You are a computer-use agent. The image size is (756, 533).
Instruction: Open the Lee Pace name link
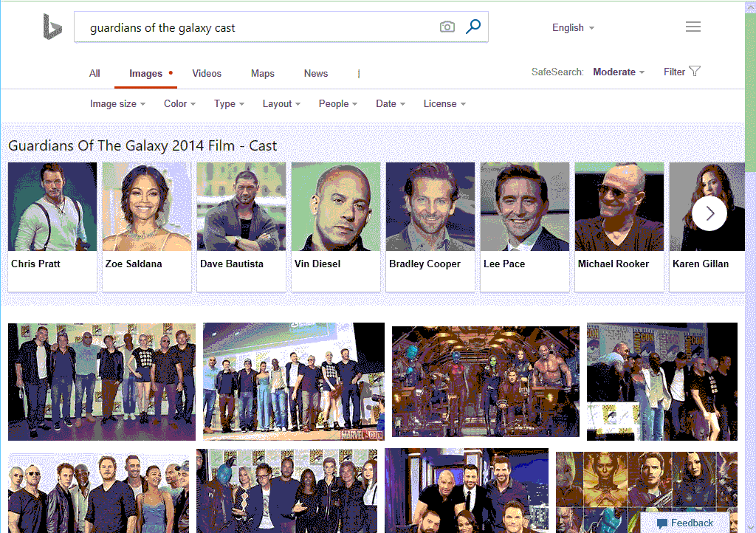click(x=504, y=264)
